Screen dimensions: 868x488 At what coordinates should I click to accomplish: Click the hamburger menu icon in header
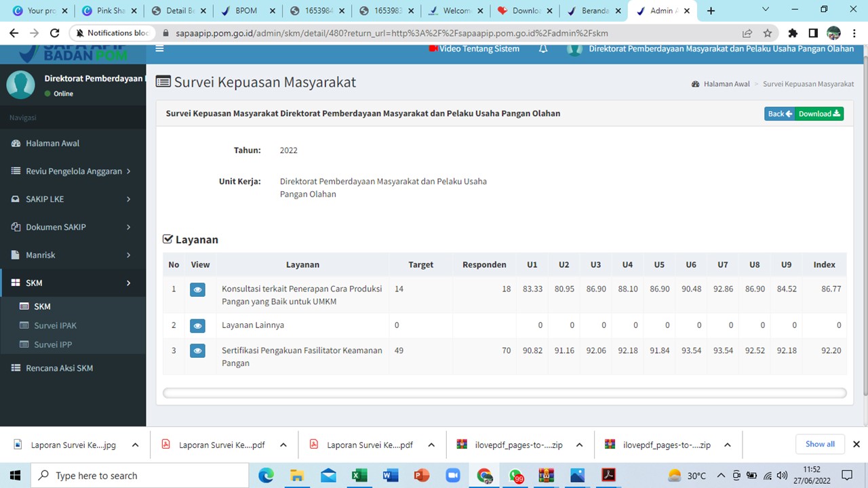(159, 48)
